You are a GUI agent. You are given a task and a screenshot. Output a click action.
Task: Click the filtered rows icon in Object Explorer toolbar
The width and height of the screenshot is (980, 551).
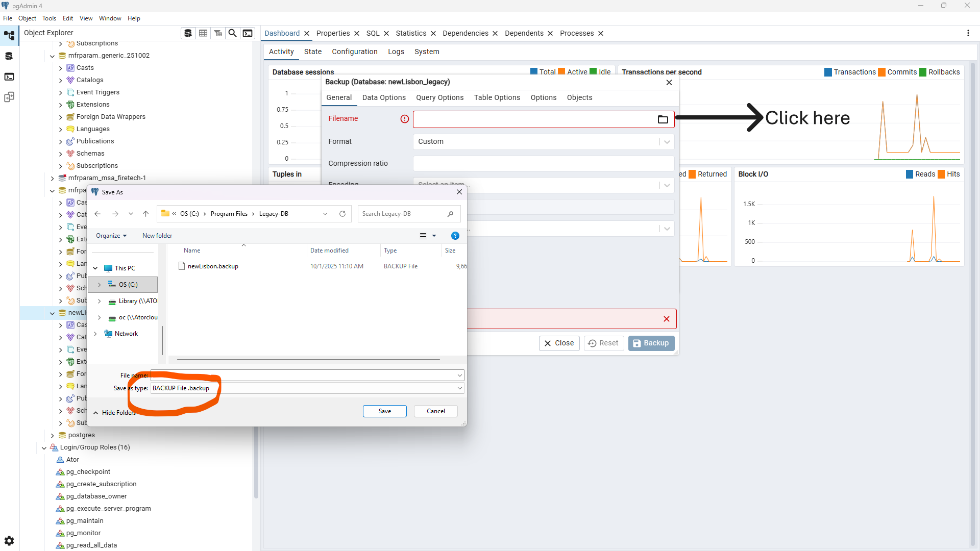click(218, 33)
